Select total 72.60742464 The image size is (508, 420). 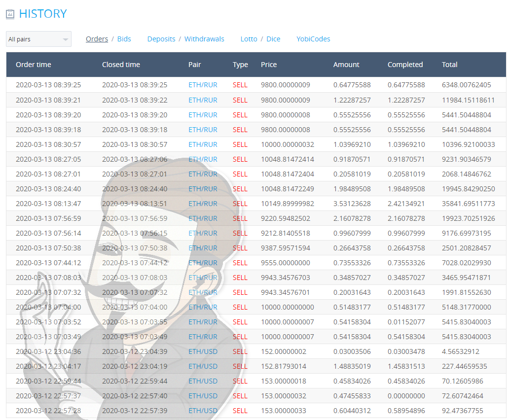(x=463, y=396)
